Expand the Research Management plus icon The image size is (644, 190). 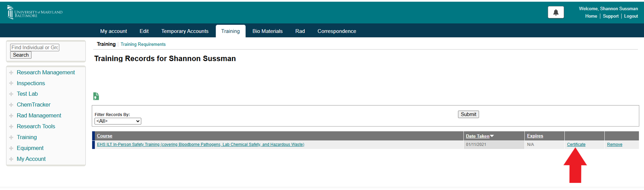(x=11, y=73)
